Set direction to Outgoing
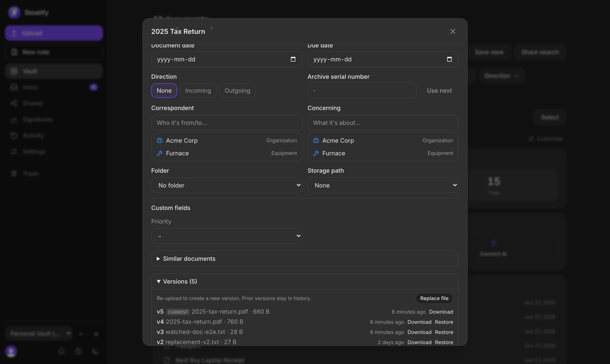610x364 pixels. point(237,91)
